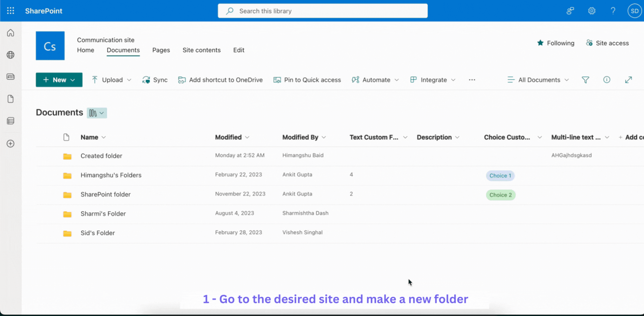This screenshot has height=316, width=644.
Task: Open the Documents library view dropdown
Action: 97,113
